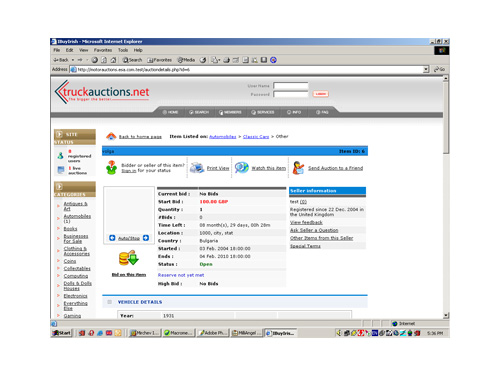Screen dimensions: 500x375
Task: Open the File menu
Action: click(57, 50)
